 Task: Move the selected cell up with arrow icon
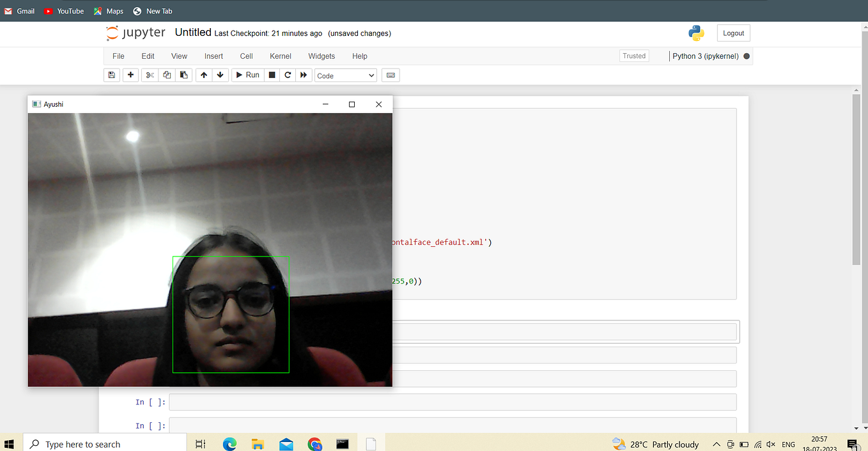[x=204, y=75]
